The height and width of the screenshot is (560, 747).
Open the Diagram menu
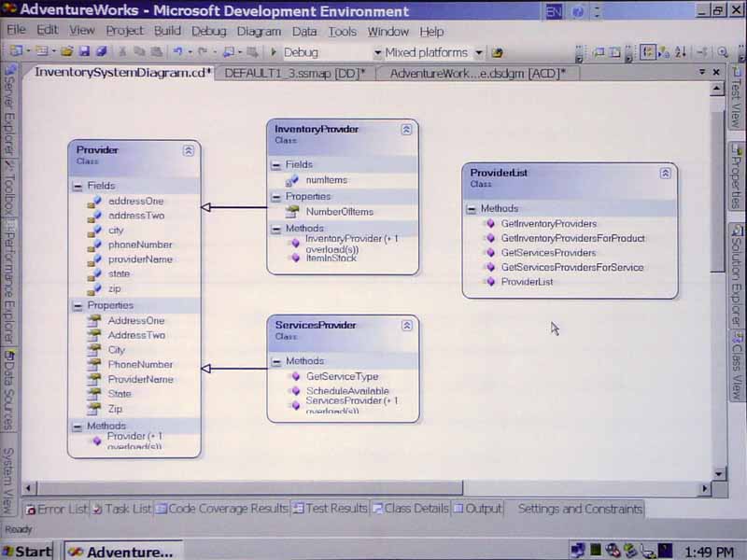click(259, 31)
